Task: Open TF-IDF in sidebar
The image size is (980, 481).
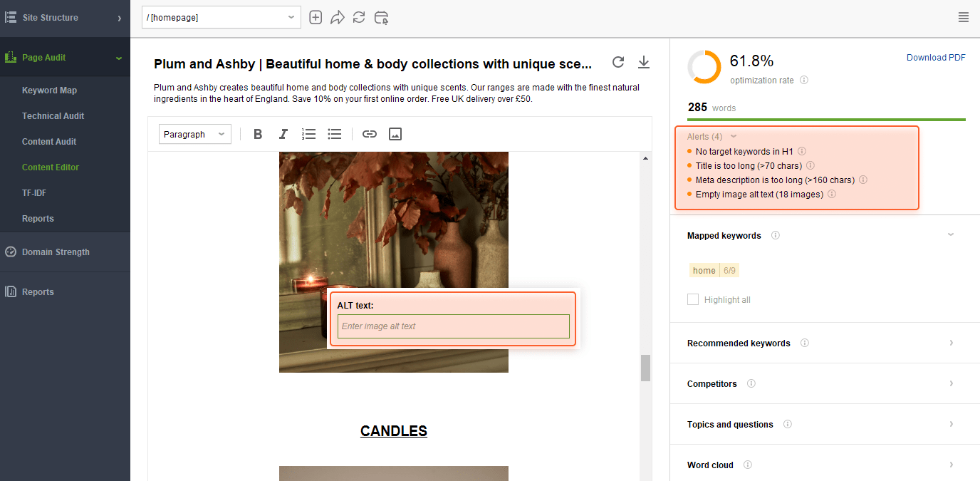Action: (34, 193)
